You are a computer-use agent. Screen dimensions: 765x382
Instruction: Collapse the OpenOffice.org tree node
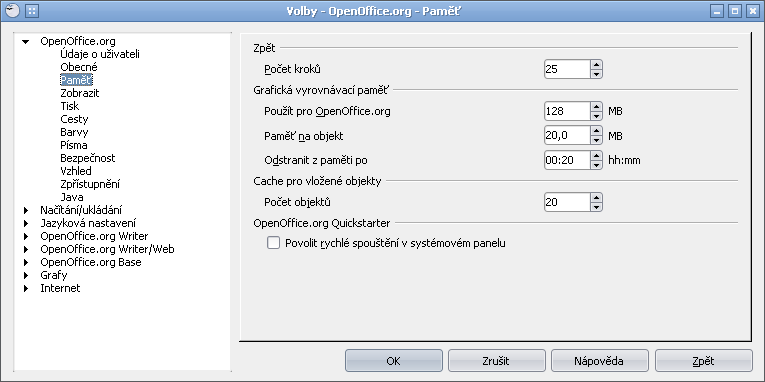[26, 42]
